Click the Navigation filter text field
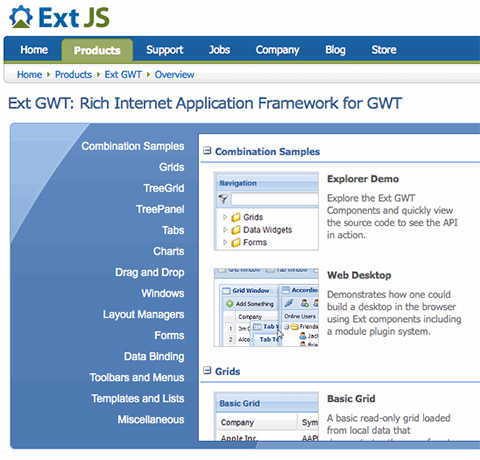 click(x=275, y=199)
